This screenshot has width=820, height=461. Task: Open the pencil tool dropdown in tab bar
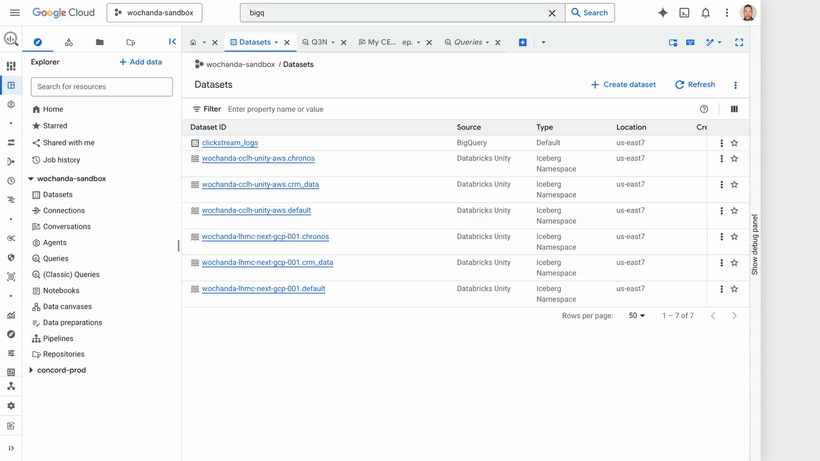click(x=714, y=42)
